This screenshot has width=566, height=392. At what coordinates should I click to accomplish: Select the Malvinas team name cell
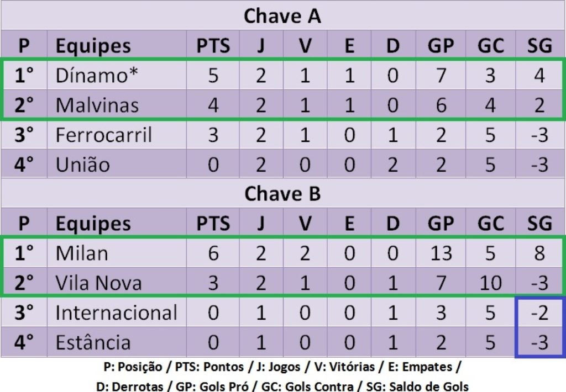click(x=97, y=105)
